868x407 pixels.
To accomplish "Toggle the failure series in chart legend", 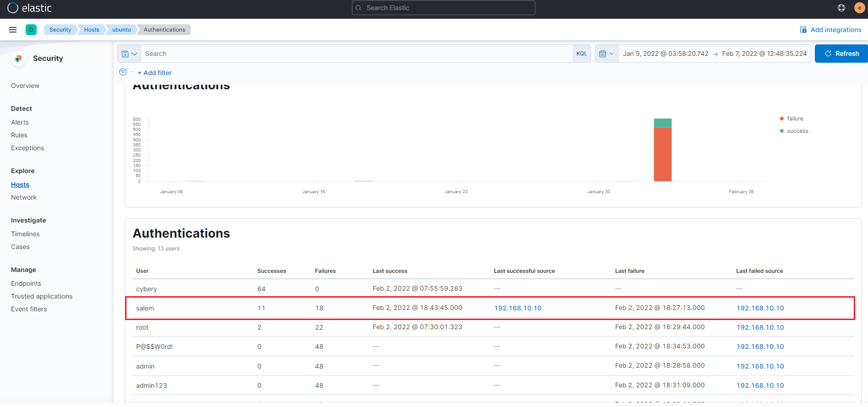I will coord(795,119).
